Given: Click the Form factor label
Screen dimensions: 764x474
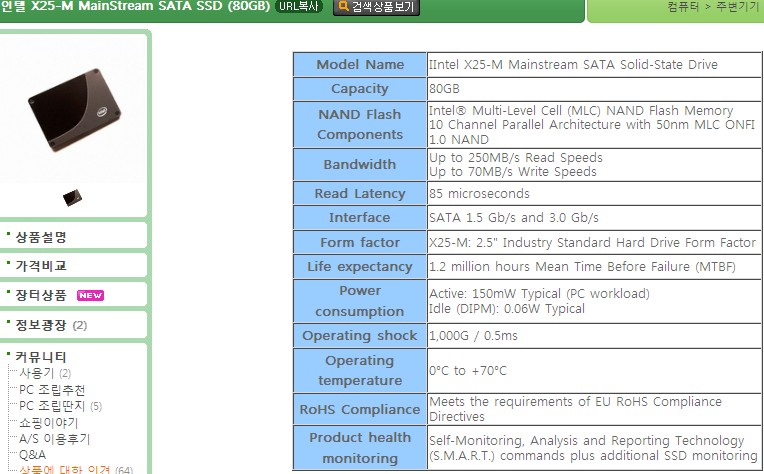Looking at the screenshot, I should [360, 242].
